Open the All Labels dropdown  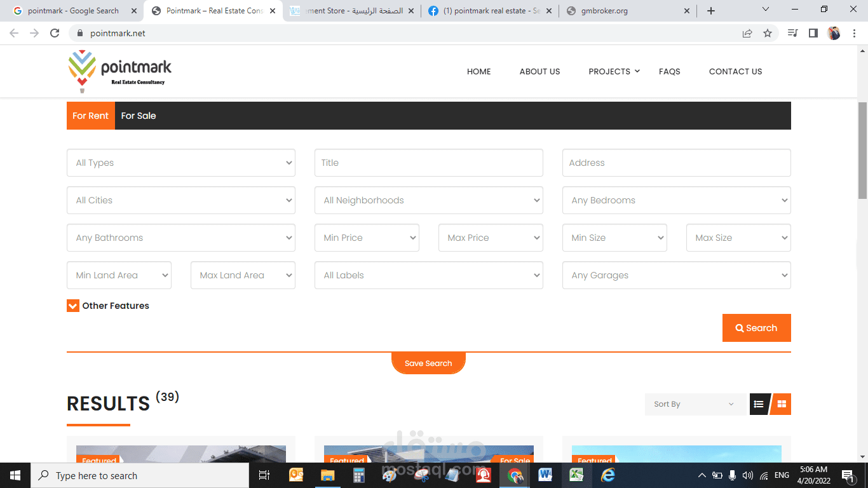pyautogui.click(x=429, y=275)
